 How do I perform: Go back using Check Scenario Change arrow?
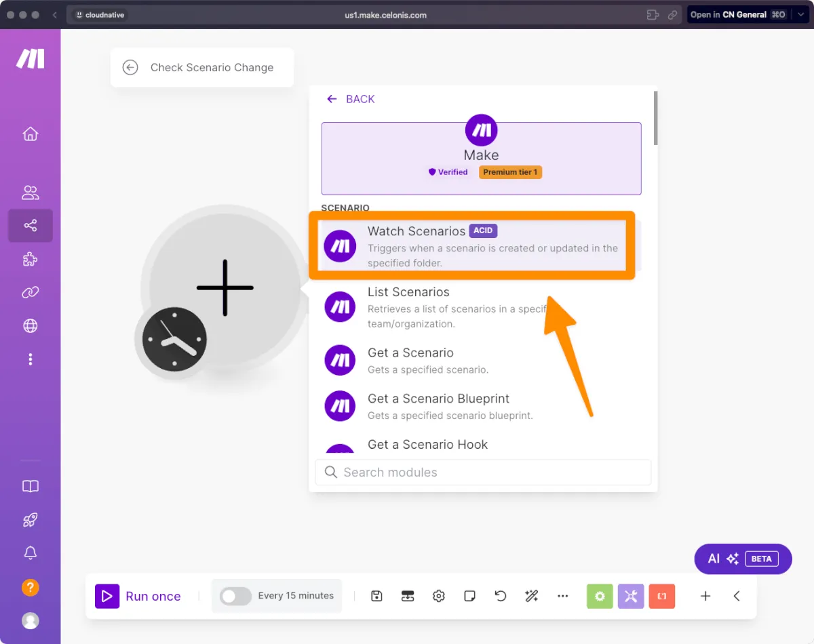130,67
